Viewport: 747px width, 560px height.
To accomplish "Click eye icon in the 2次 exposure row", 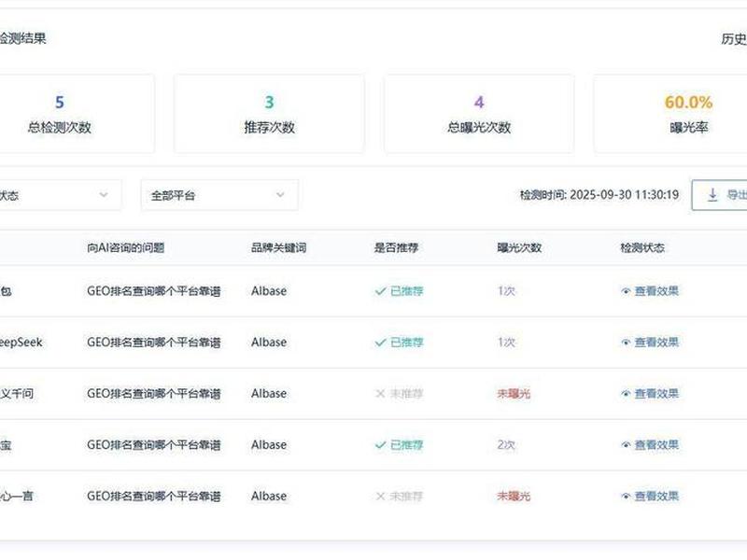I will tap(626, 445).
